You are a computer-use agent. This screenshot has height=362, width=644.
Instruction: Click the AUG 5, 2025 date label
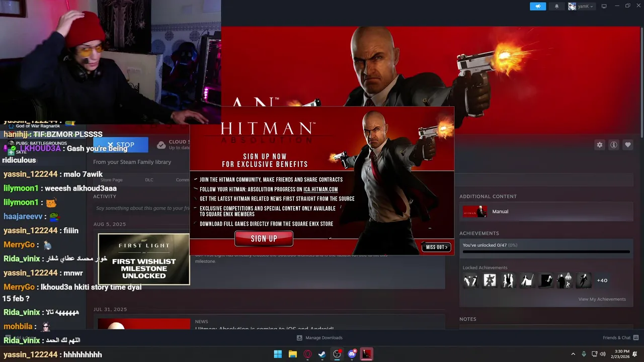pos(110,224)
